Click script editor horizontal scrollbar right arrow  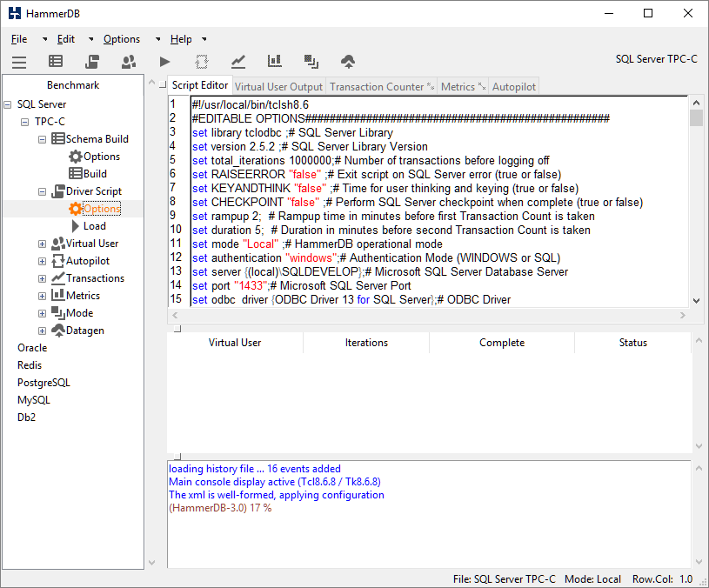(683, 315)
